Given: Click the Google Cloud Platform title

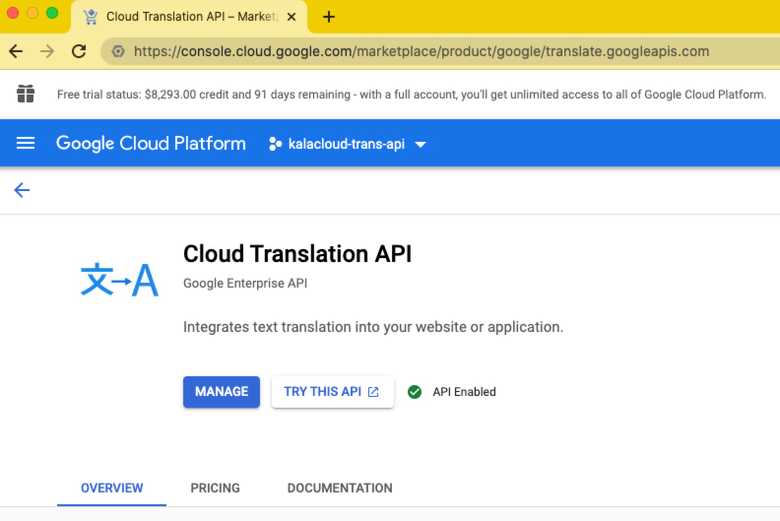Looking at the screenshot, I should click(151, 143).
